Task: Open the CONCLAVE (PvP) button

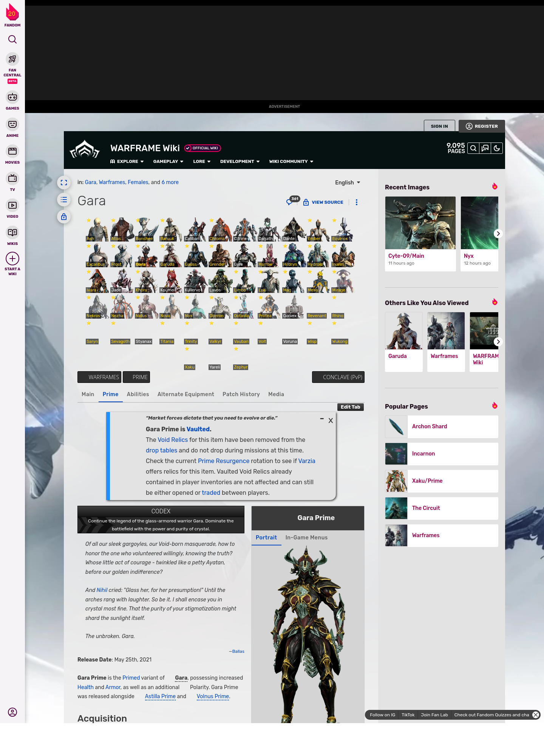Action: pos(338,377)
